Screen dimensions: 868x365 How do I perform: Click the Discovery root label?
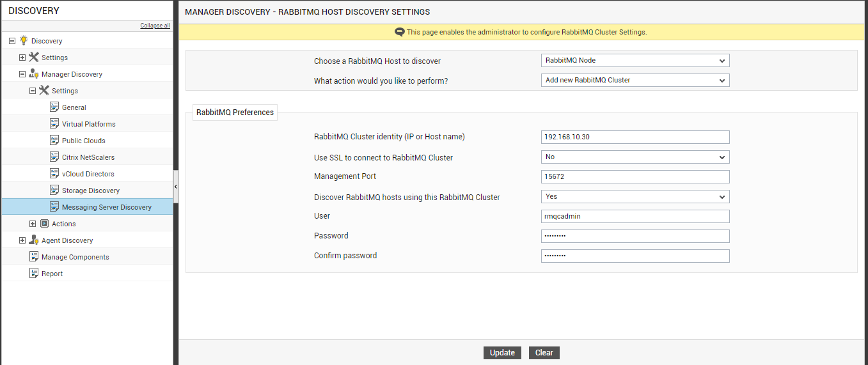pyautogui.click(x=47, y=41)
